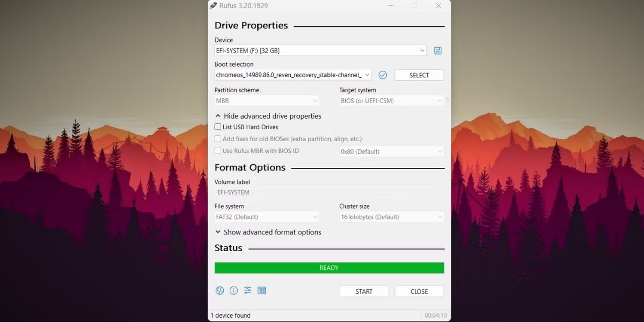Image resolution: width=644 pixels, height=322 pixels.
Task: Collapse Hide advanced drive properties section
Action: click(268, 116)
